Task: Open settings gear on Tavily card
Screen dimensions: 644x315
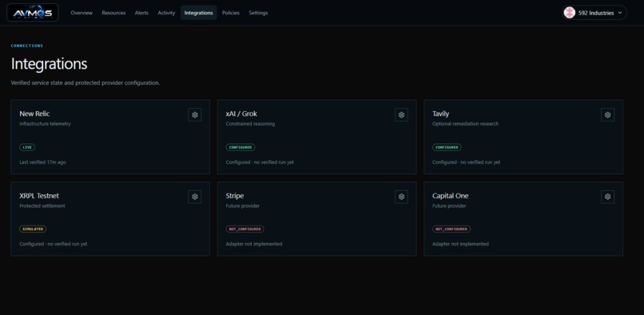Action: [607, 115]
